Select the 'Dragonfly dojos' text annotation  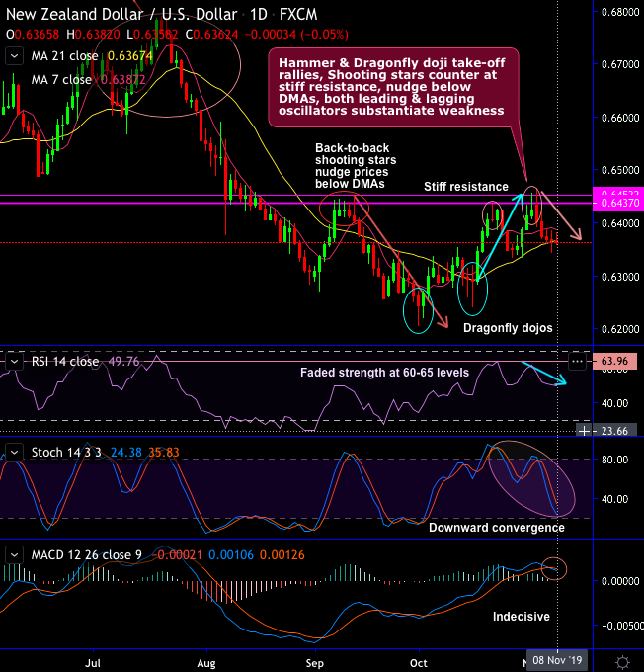click(508, 328)
